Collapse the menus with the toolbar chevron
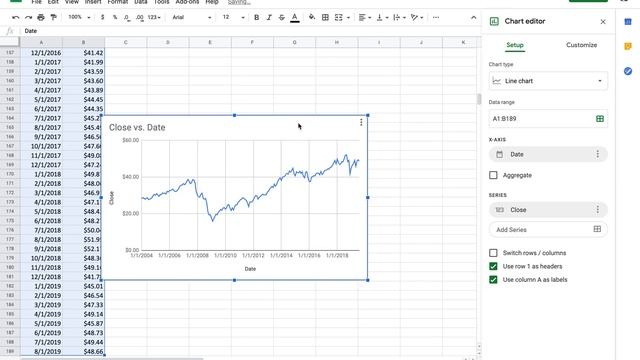The image size is (640, 360). click(x=473, y=18)
